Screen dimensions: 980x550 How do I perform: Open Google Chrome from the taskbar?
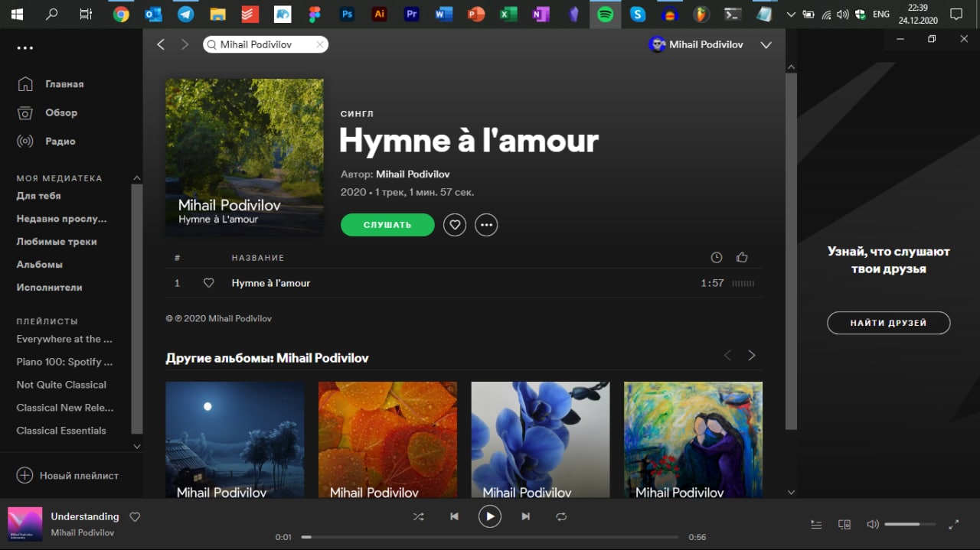pyautogui.click(x=121, y=14)
